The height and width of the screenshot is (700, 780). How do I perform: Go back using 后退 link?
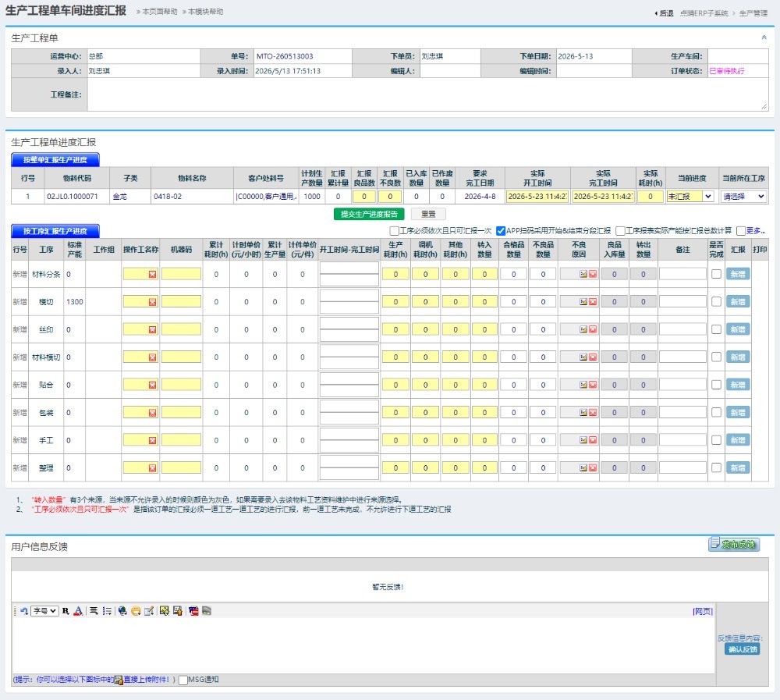[665, 13]
